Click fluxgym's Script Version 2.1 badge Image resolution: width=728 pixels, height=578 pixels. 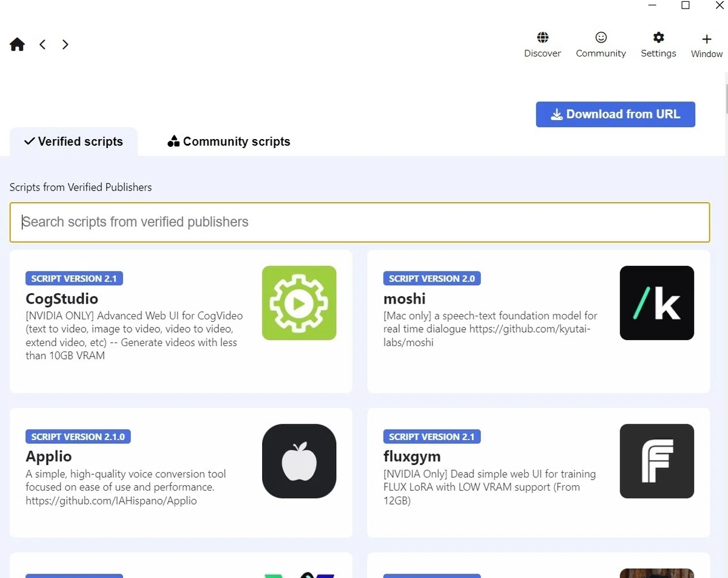(432, 437)
